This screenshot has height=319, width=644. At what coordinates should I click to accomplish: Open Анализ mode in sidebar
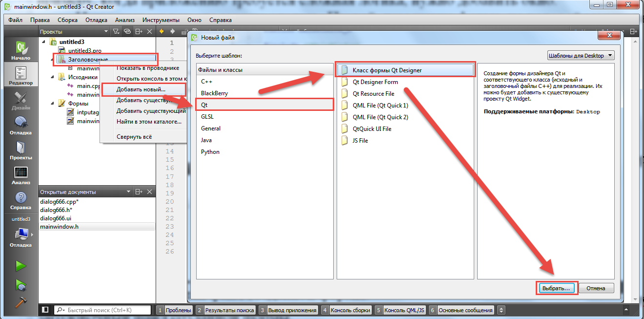tap(21, 175)
